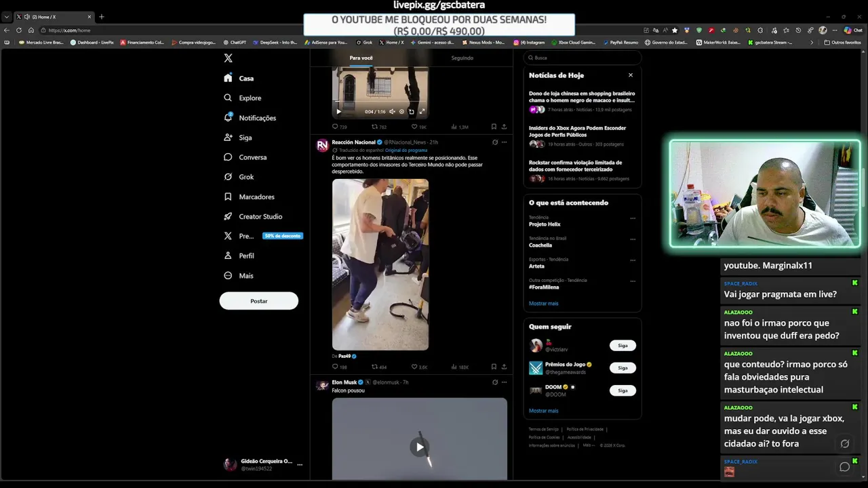Open the ChatGPT bookmark
The height and width of the screenshot is (488, 868).
[235, 42]
